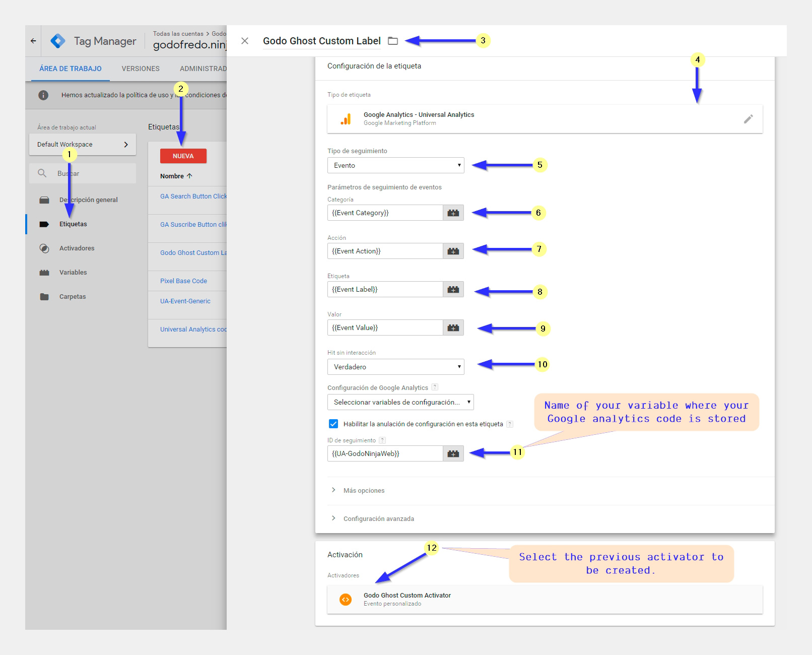Click the folder icon beside the tag name
This screenshot has width=812, height=655.
[393, 41]
